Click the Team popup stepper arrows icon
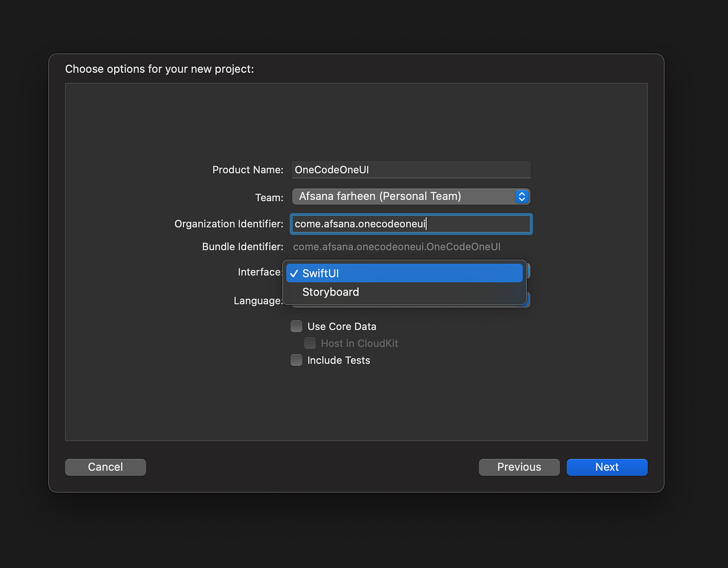 tap(521, 196)
